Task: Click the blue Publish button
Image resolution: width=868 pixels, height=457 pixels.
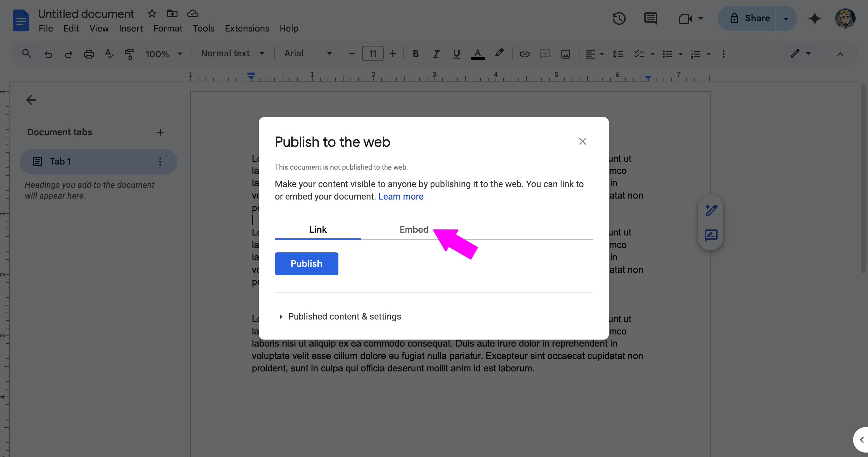Action: click(306, 264)
